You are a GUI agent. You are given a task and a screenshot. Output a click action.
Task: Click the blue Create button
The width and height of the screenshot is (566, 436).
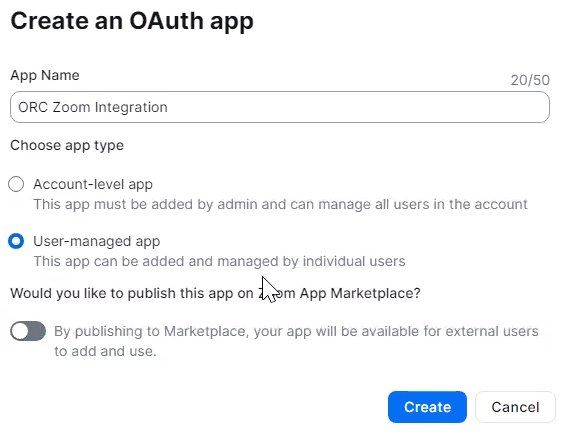point(427,407)
